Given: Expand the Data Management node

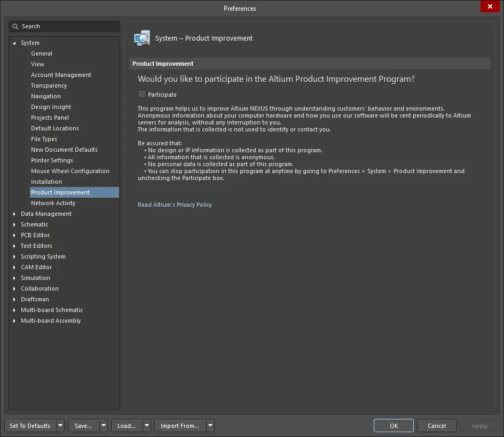Looking at the screenshot, I should [x=14, y=214].
